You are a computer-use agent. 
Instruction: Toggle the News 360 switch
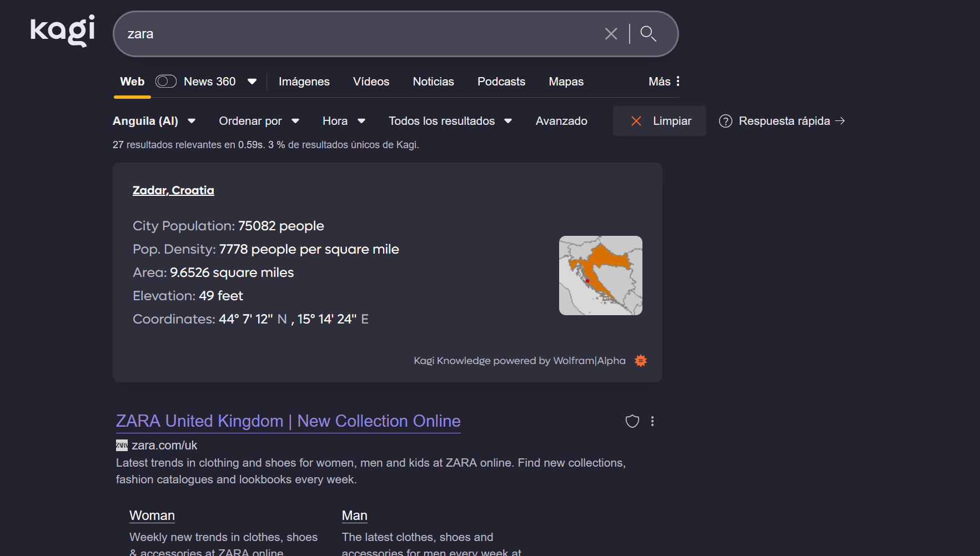pyautogui.click(x=166, y=82)
